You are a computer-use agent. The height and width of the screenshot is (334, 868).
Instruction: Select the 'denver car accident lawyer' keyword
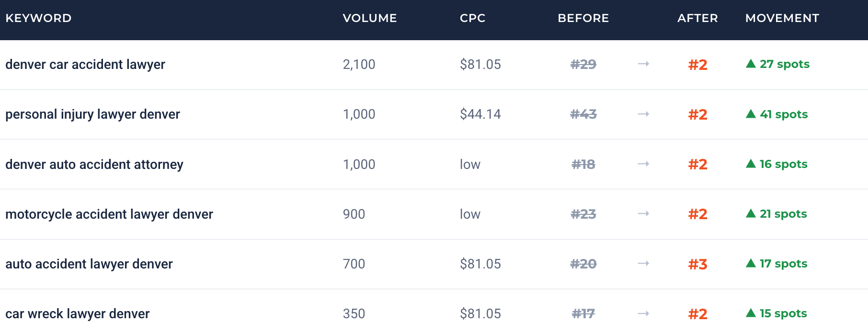pos(85,64)
